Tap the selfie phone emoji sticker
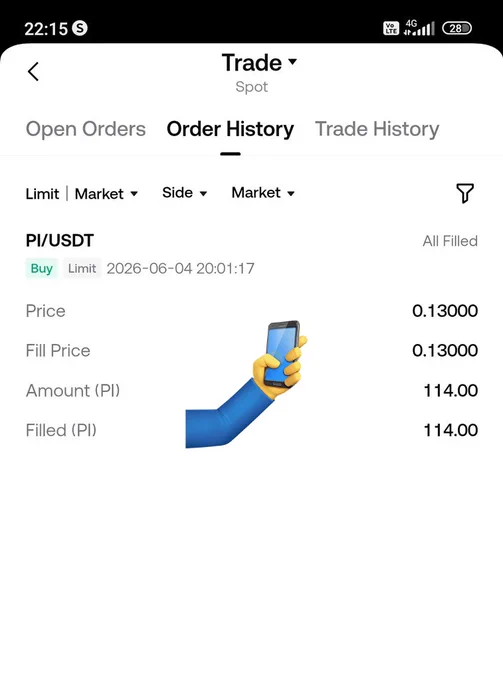503x680 pixels. 247,384
